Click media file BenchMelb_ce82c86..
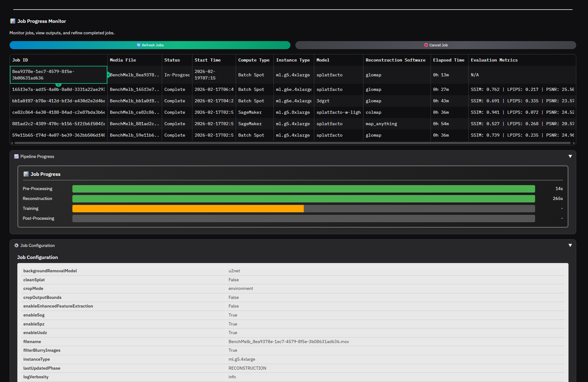The width and height of the screenshot is (588, 382). tap(135, 112)
